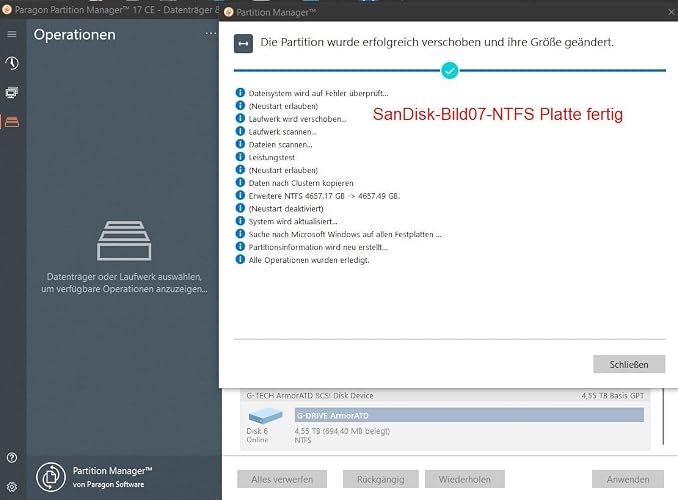678x500 pixels.
Task: Select log line 'Erweitere NTFS 4657.17 GB -> 4657.49 GB.'
Action: 324,196
